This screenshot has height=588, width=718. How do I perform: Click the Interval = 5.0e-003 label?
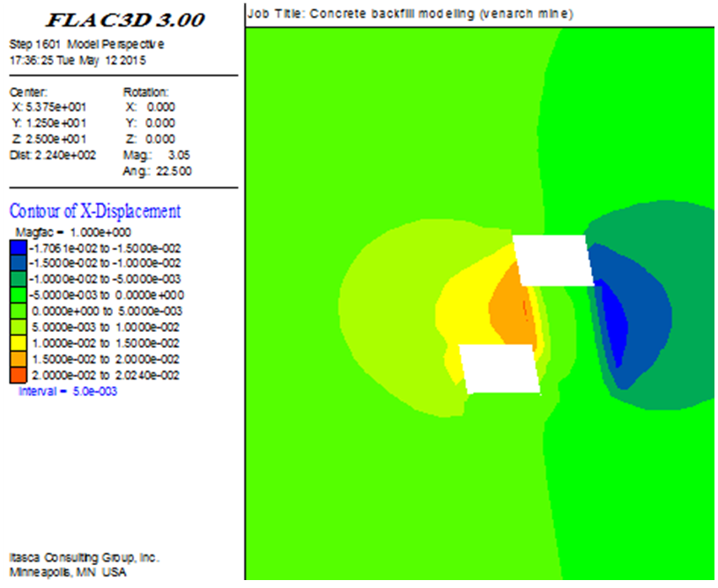68,391
